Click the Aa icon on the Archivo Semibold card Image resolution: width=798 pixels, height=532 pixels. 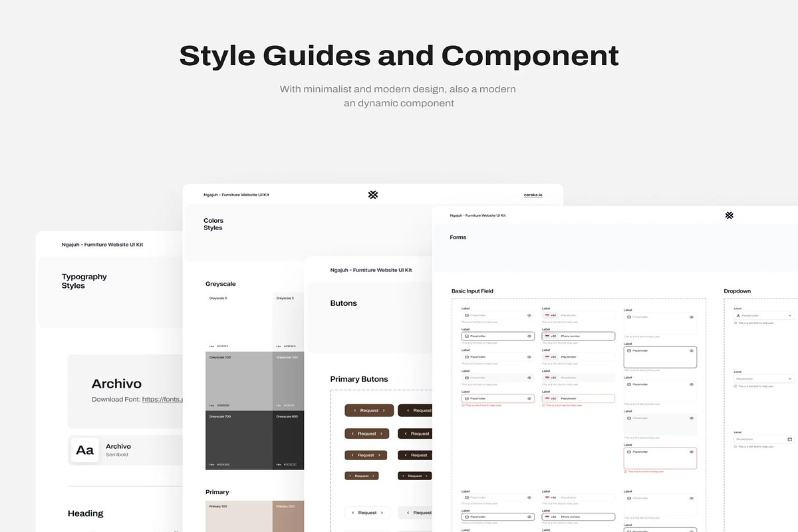(x=84, y=450)
